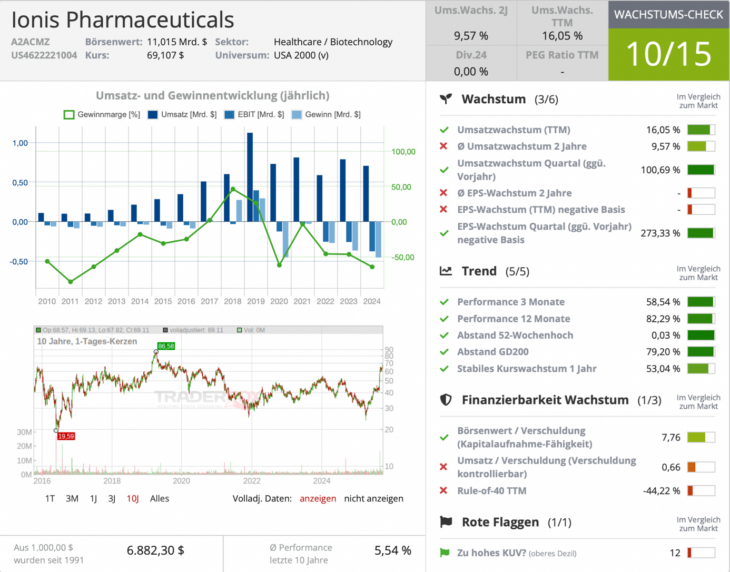730x572 pixels.
Task: Click the market comparison bar for Umsatzwachstum (TTM)
Action: (x=699, y=130)
